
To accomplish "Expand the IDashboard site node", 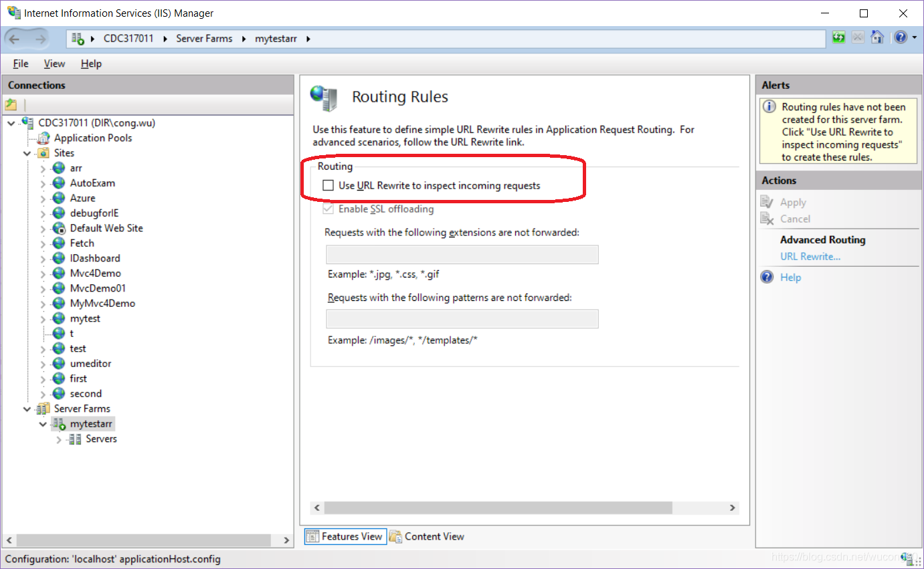I will click(43, 259).
